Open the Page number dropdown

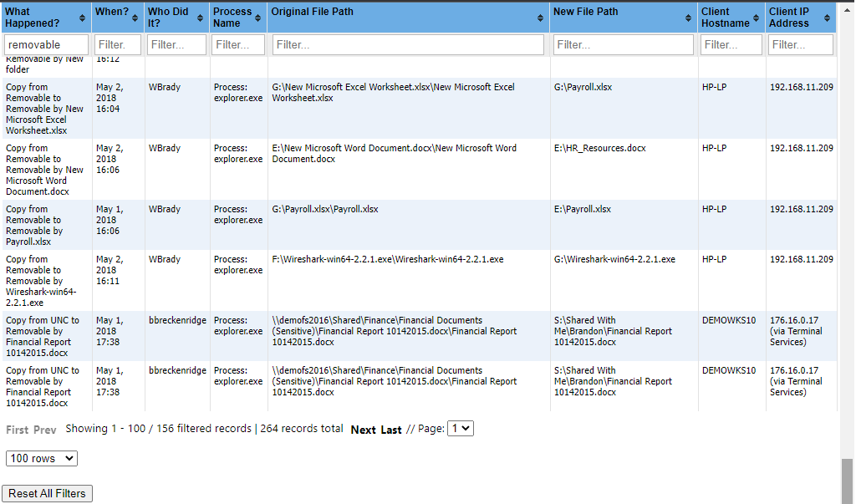(x=460, y=428)
